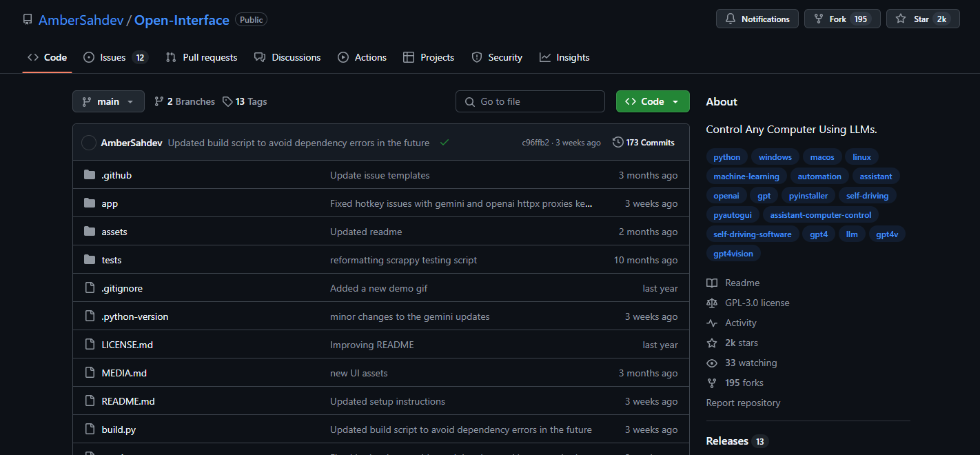Click the star icon in Star button
Viewport: 980px width, 455px height.
(x=901, y=19)
